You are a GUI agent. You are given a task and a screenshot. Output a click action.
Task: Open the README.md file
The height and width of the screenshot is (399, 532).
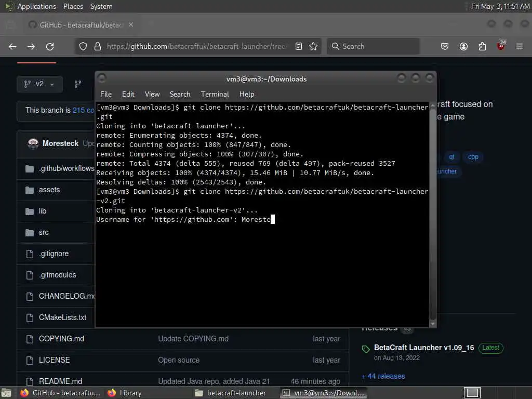click(60, 381)
